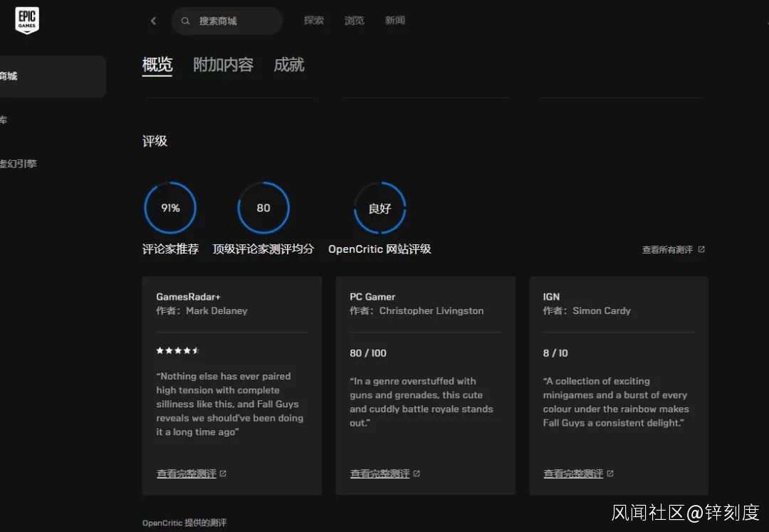Switch to the 附加内容 tab

223,65
